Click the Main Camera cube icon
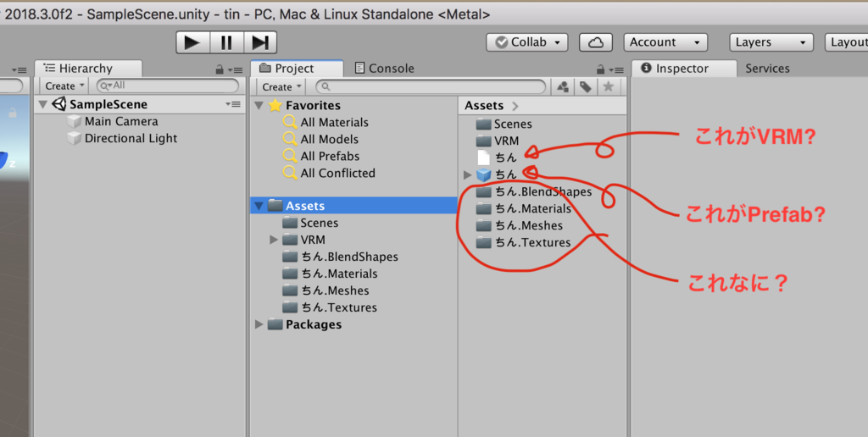868x437 pixels. 75,121
